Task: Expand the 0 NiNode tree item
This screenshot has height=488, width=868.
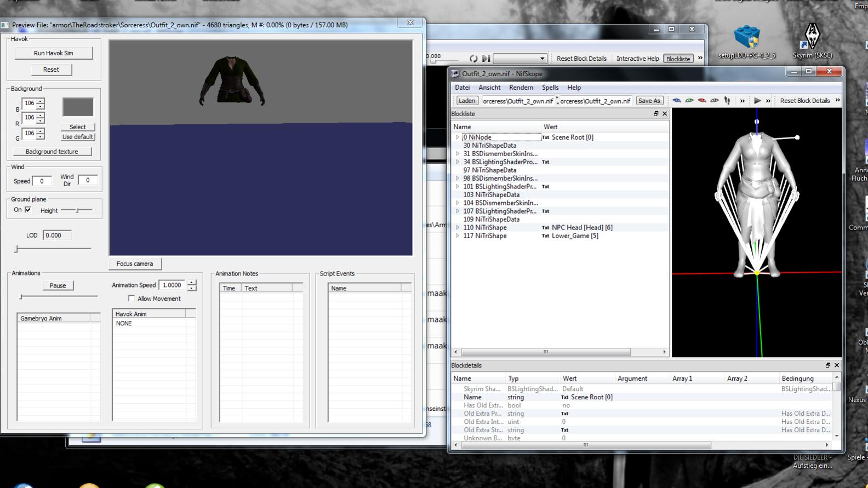Action: (x=458, y=137)
